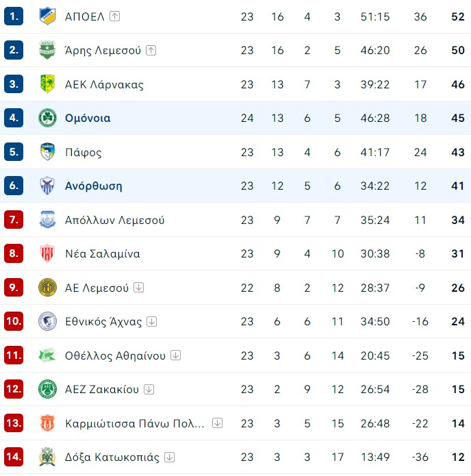Click the Νέα Σαλαμίνα red-striped crest
The height and width of the screenshot is (476, 471).
(x=47, y=253)
